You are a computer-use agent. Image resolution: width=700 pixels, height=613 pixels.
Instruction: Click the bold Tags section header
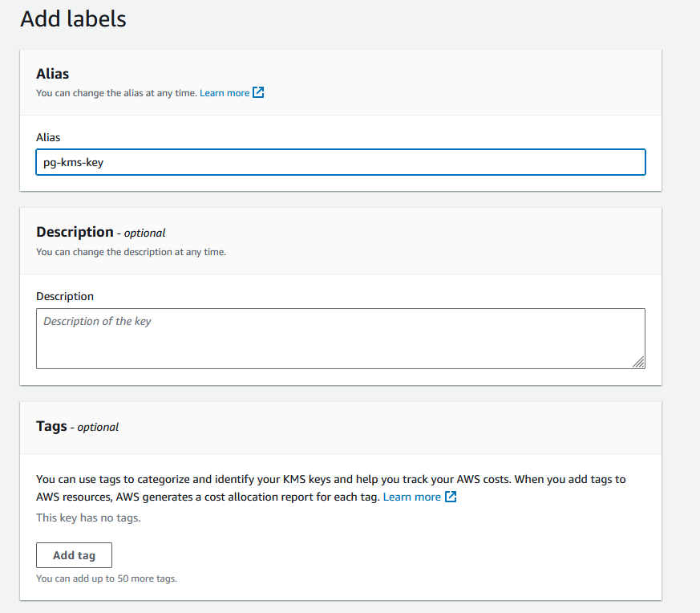point(51,426)
